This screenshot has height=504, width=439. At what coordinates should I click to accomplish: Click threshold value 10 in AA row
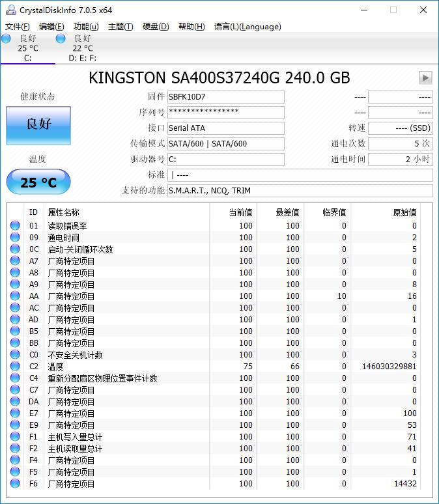tap(341, 296)
